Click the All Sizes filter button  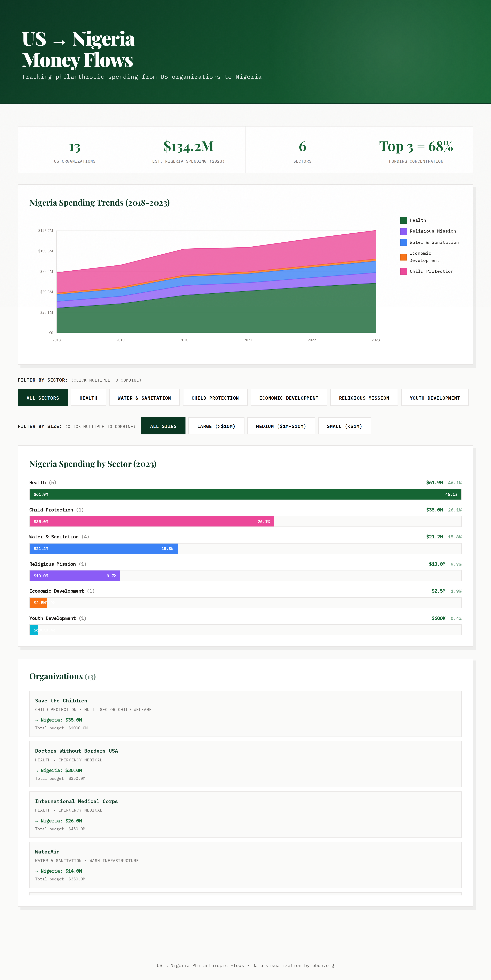[163, 426]
